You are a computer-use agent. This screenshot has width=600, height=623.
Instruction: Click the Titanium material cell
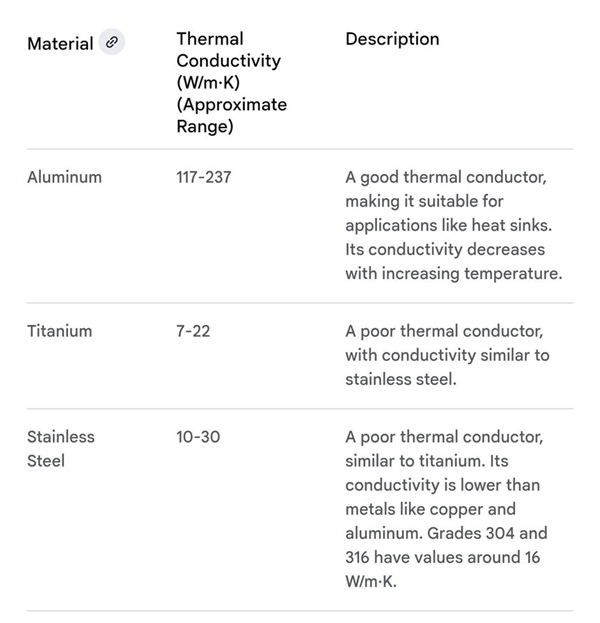pyautogui.click(x=59, y=331)
